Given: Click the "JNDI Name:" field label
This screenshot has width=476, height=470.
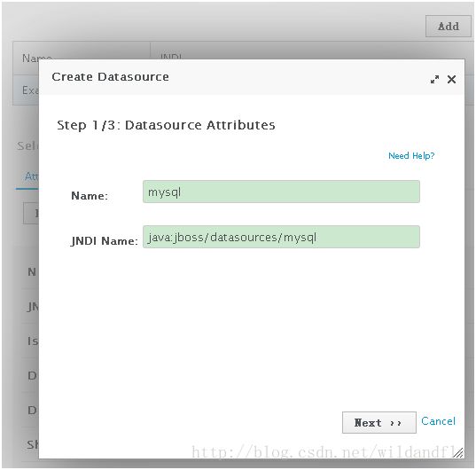Looking at the screenshot, I should [x=104, y=241].
